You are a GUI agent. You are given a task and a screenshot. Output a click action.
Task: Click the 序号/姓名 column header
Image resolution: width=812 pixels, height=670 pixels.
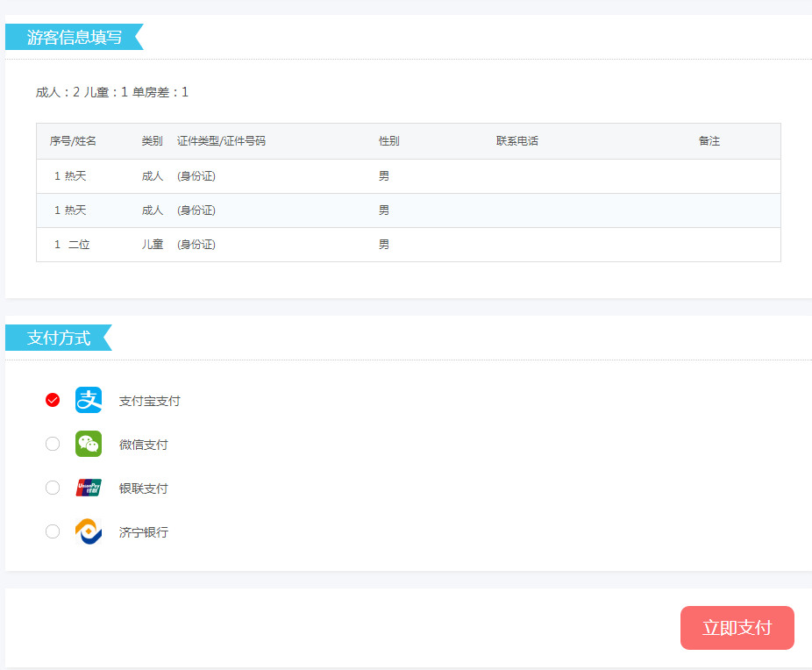coord(73,141)
